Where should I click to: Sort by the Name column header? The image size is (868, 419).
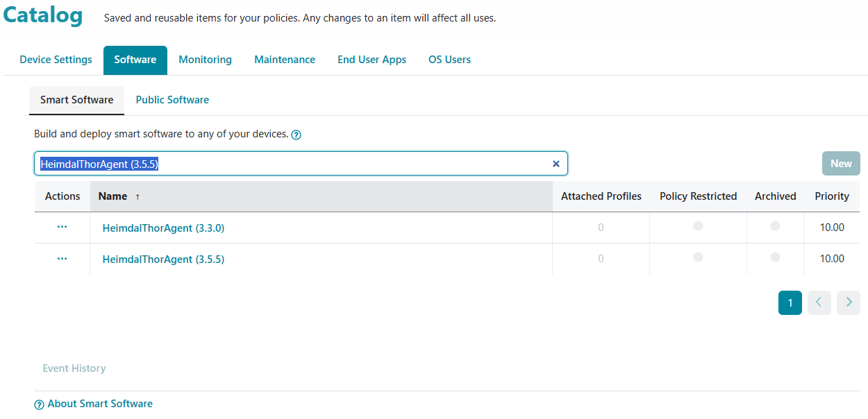321,196
